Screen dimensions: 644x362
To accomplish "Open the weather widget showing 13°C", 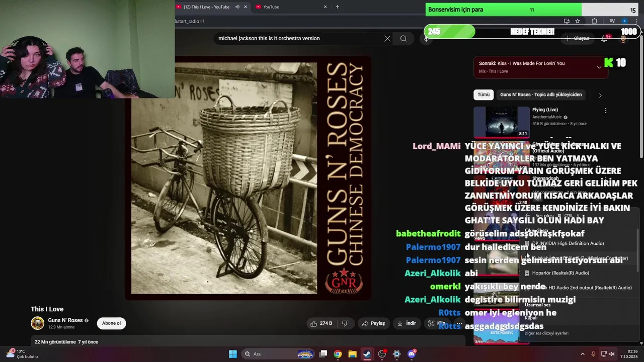I will pos(21,354).
